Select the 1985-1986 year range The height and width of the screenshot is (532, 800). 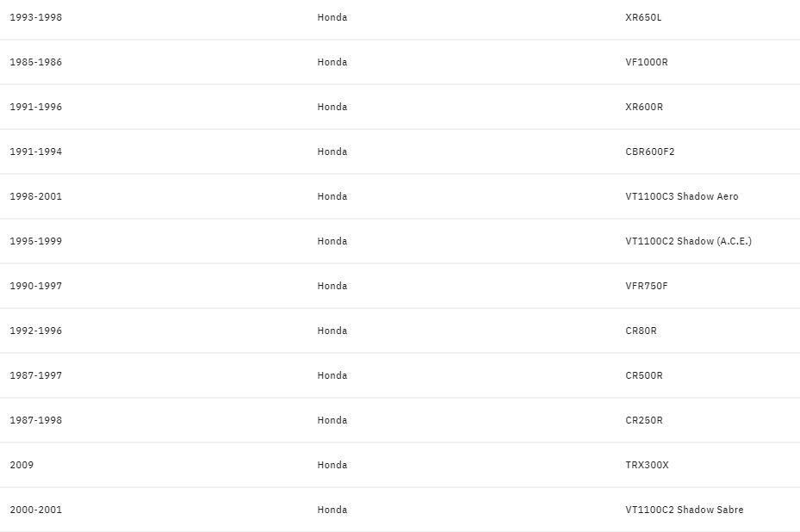point(35,62)
